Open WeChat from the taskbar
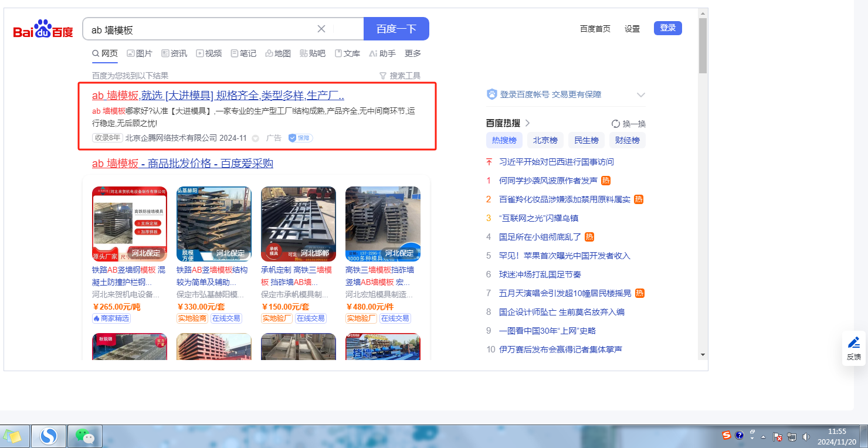 (85, 436)
